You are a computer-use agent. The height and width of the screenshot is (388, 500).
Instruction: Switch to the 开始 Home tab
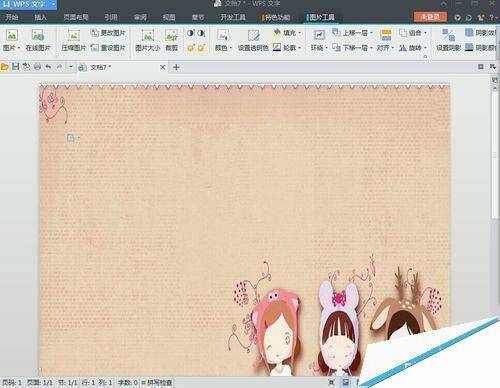(12, 17)
